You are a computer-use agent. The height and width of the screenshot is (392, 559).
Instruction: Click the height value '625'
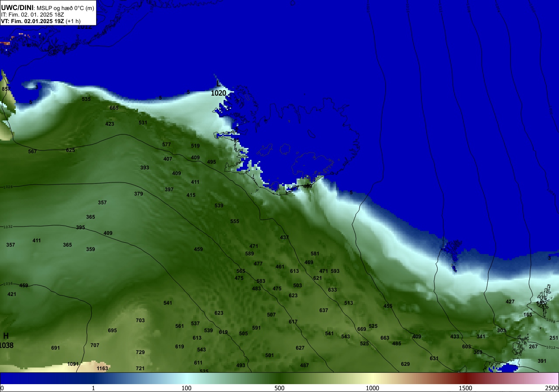pos(70,150)
